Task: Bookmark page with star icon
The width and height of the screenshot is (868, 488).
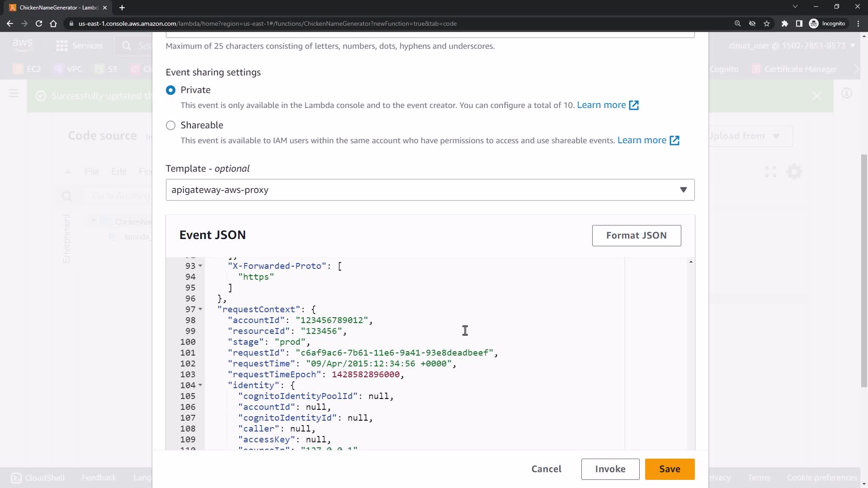Action: 767,23
